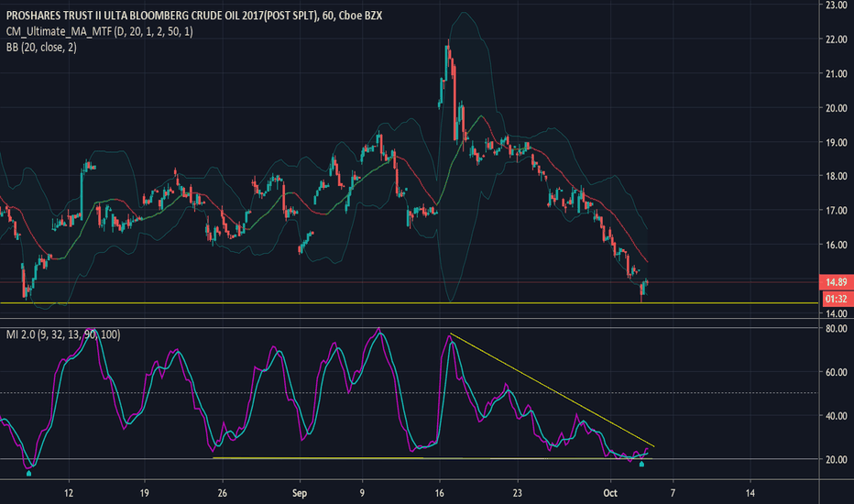
Task: Click the 21.00 price axis label
Action: 836,73
